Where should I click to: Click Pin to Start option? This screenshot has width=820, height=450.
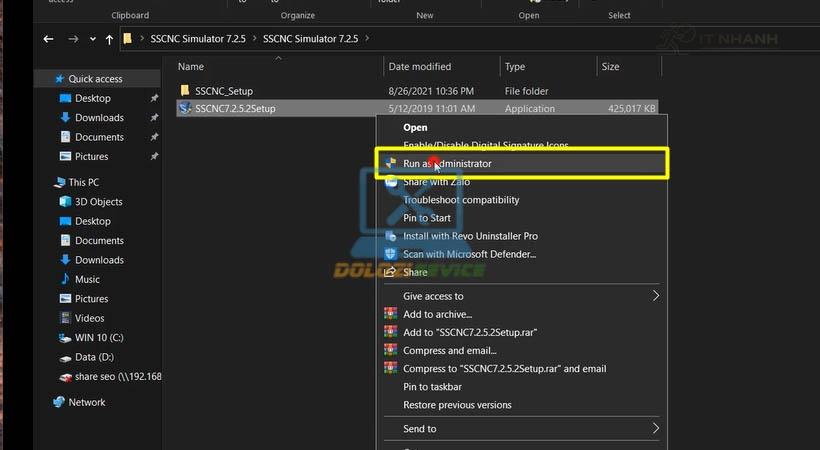(x=427, y=218)
